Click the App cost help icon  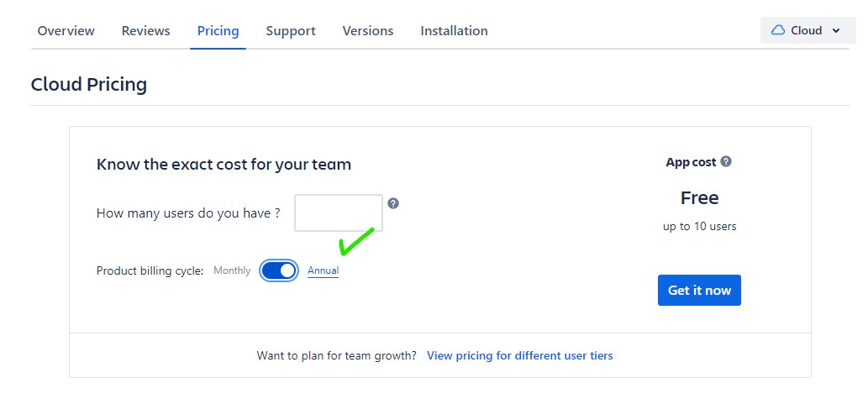click(x=726, y=161)
